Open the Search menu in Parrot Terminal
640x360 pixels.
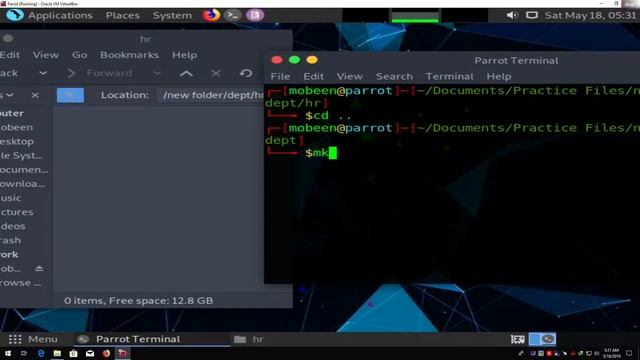click(394, 76)
